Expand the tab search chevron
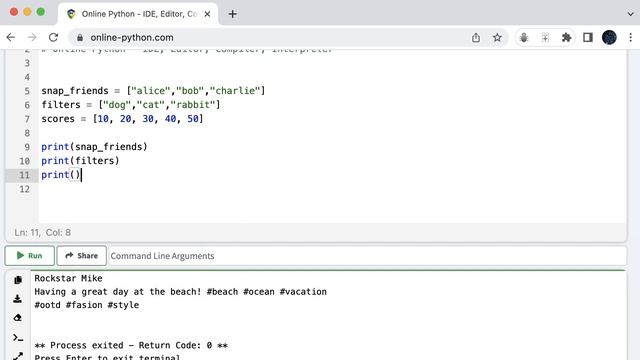The image size is (640, 360). [631, 14]
